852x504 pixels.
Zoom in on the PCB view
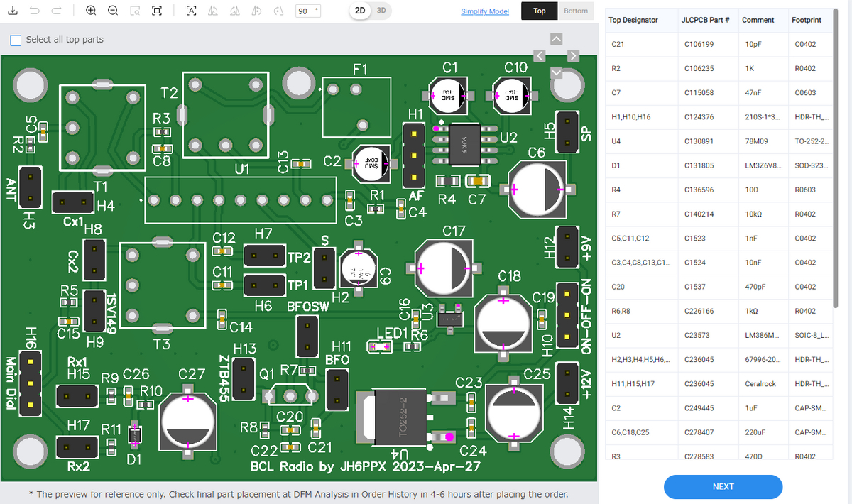tap(91, 11)
